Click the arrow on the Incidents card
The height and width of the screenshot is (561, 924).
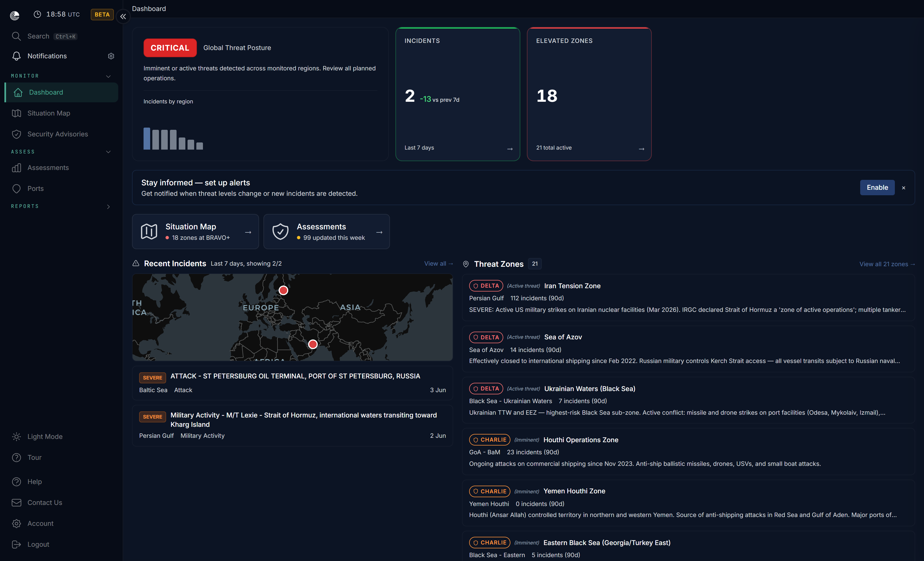click(510, 149)
